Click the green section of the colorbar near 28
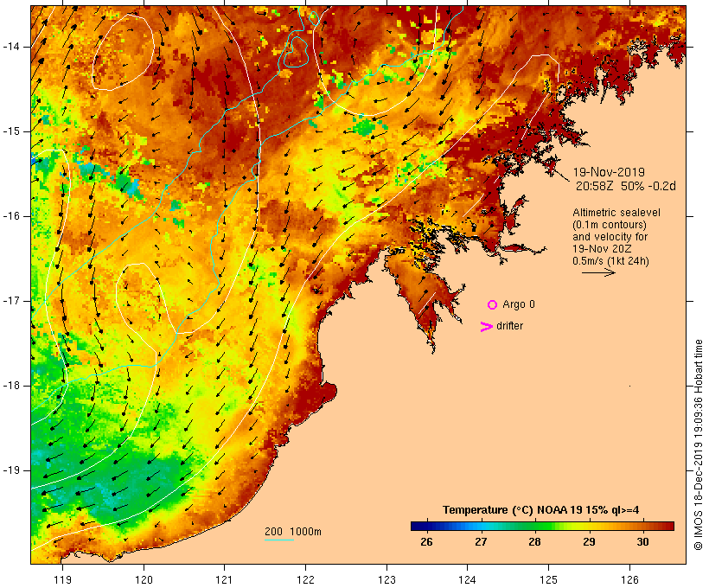Viewport: 709px width, 588px height. [535, 526]
